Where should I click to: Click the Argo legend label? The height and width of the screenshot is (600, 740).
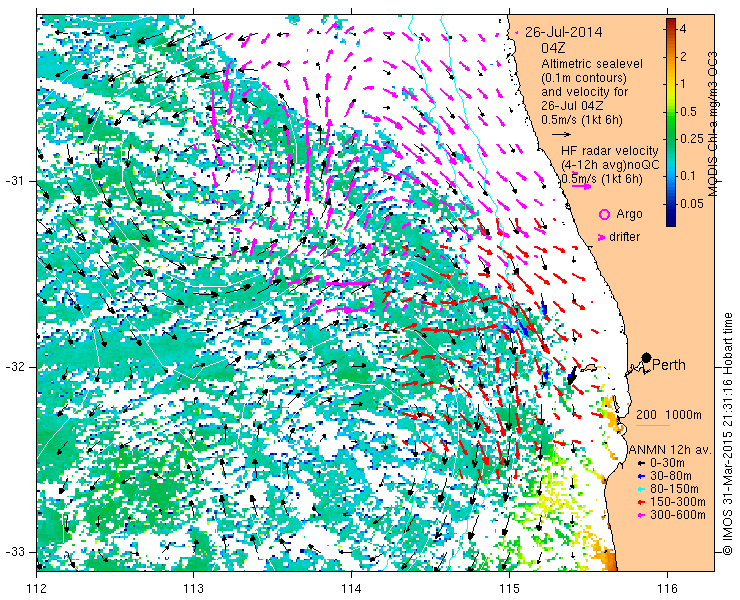tap(629, 214)
